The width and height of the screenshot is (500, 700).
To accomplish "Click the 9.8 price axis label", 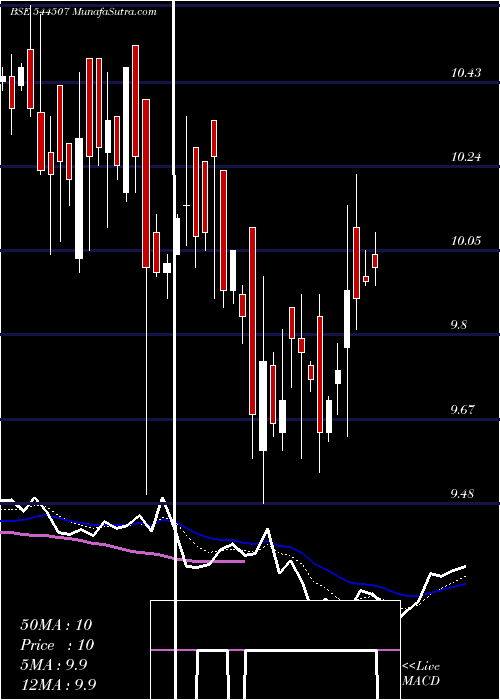I will tap(459, 325).
